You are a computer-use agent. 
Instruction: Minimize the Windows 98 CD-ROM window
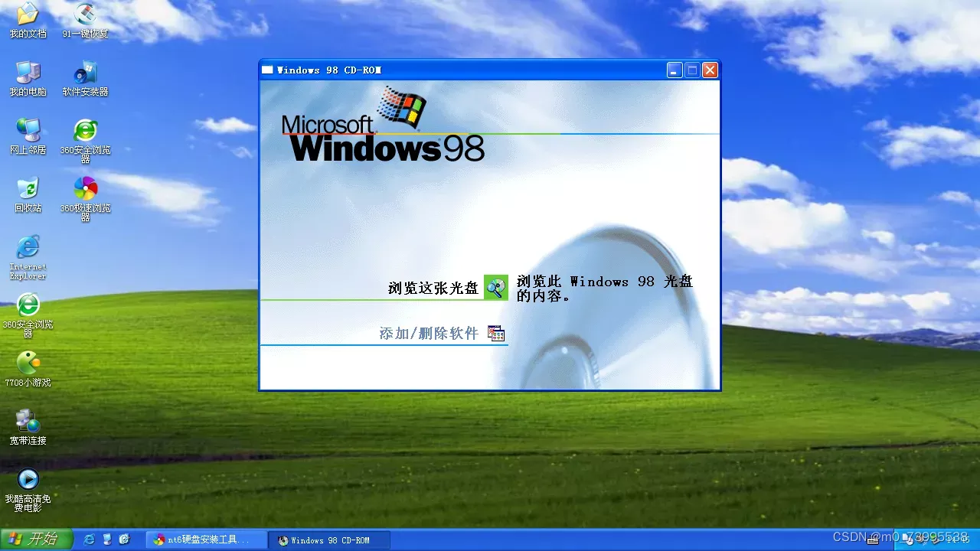675,70
